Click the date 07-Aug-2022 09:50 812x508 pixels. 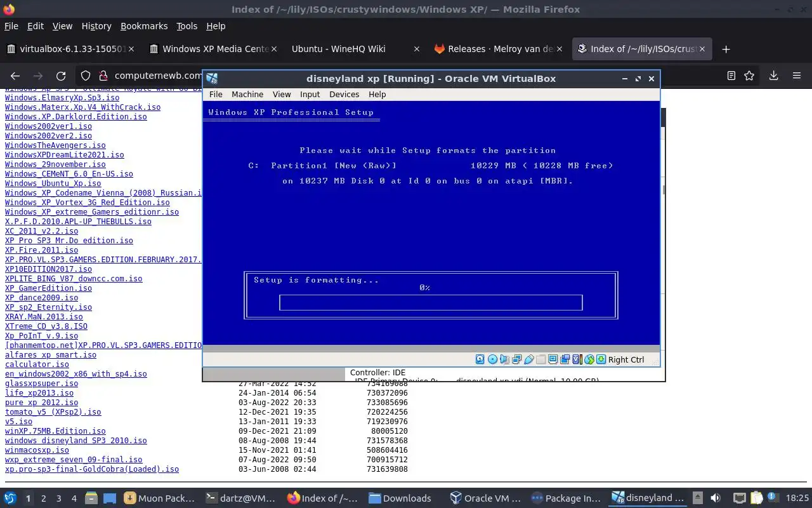click(277, 460)
